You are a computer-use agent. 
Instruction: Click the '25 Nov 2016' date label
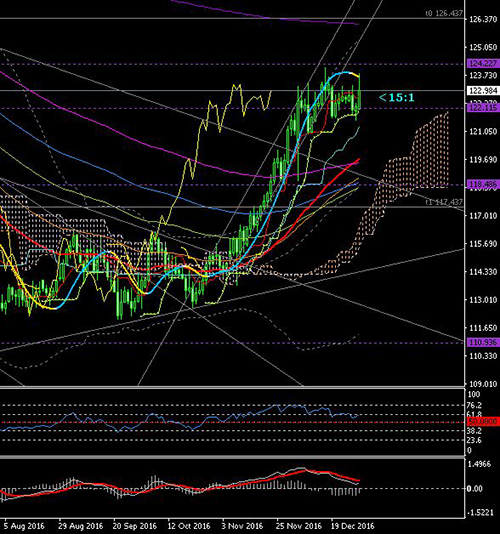pos(299,526)
